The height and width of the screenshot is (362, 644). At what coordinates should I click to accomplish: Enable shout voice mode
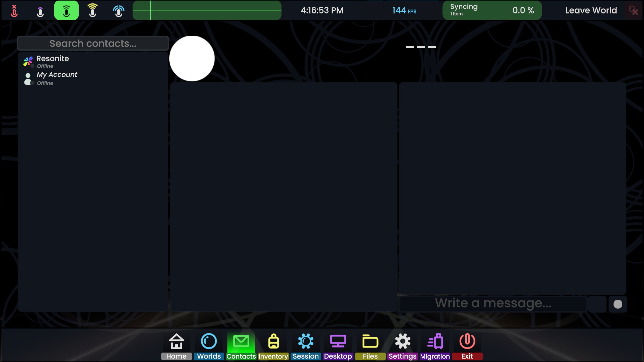[93, 11]
